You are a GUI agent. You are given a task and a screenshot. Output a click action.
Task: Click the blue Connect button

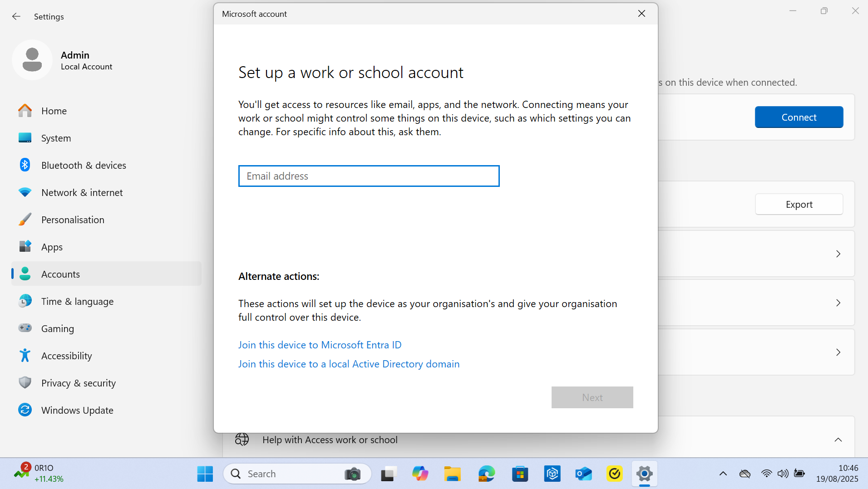pos(799,117)
